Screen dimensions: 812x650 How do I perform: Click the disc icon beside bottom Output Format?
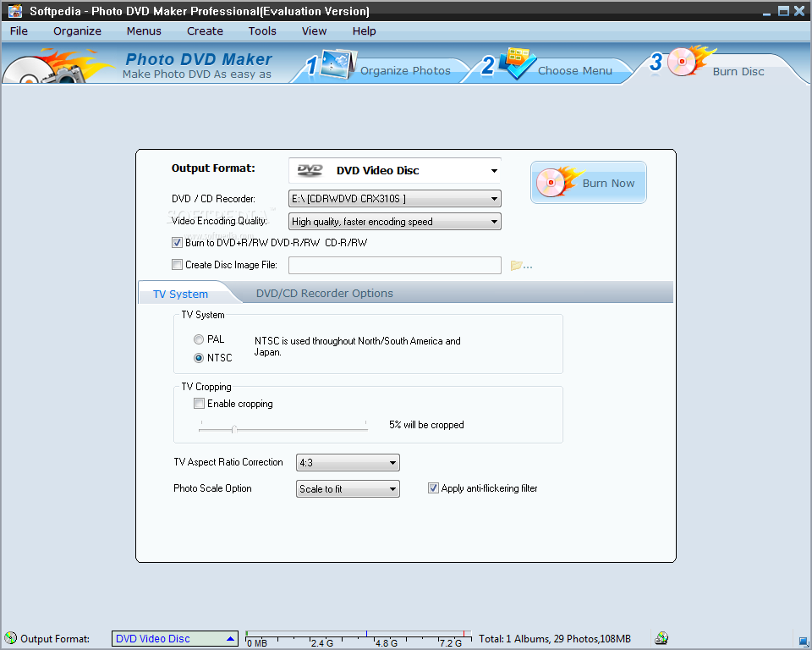(x=10, y=638)
